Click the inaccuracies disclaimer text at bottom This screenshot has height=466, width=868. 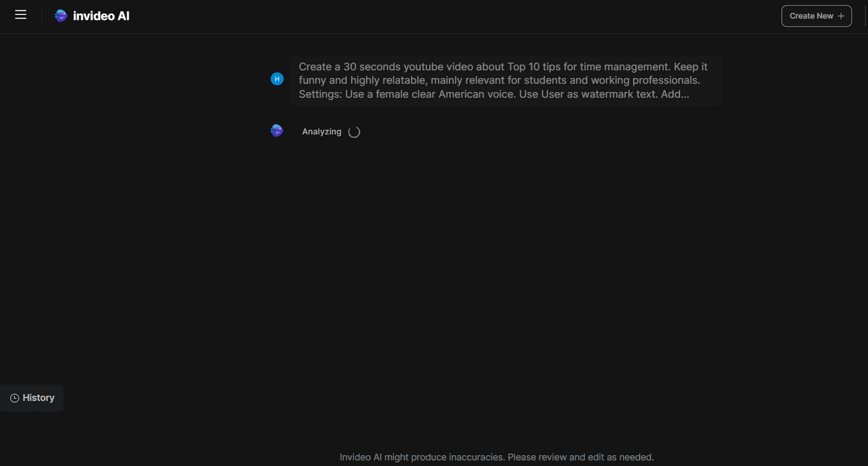(x=496, y=457)
